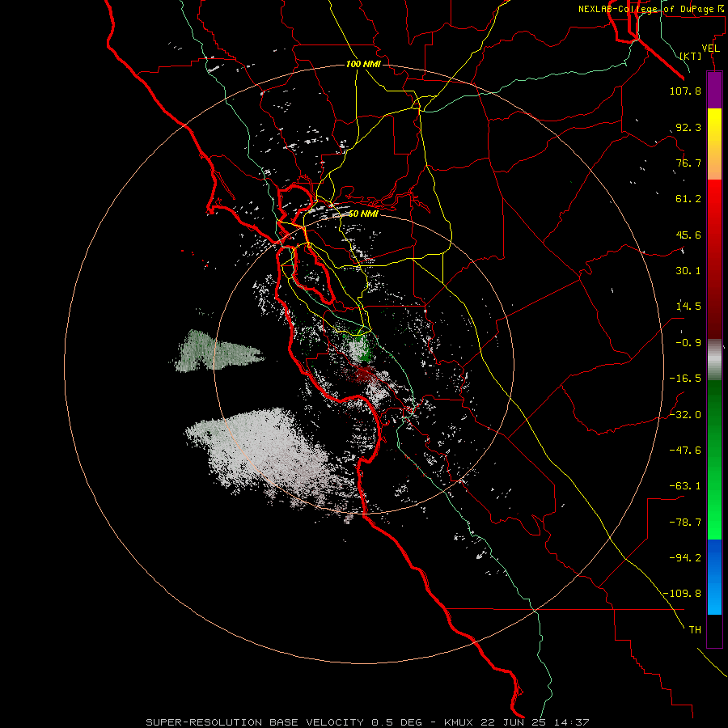Viewport: 728px width, 728px height.
Task: Click the purple segment of color bar
Action: point(714,90)
